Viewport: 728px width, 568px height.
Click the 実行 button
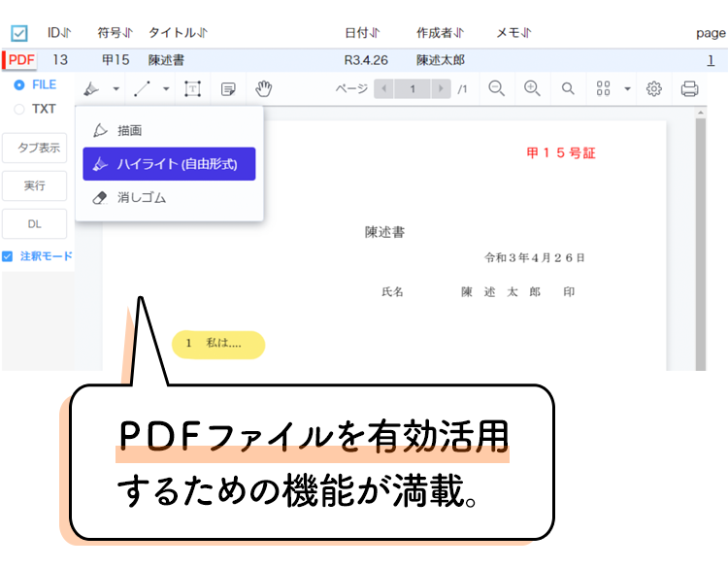[34, 185]
